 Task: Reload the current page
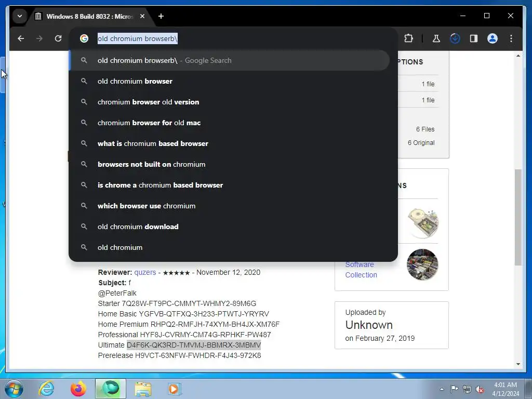point(58,38)
